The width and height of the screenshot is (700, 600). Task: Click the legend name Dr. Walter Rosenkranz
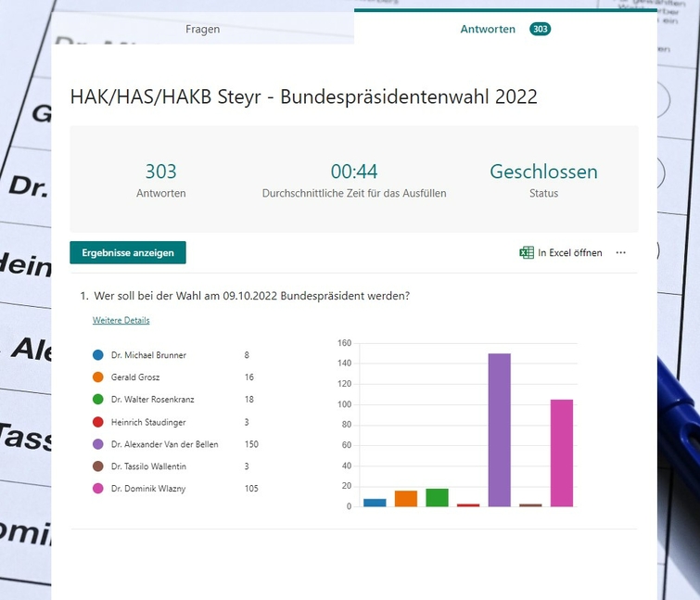[153, 399]
